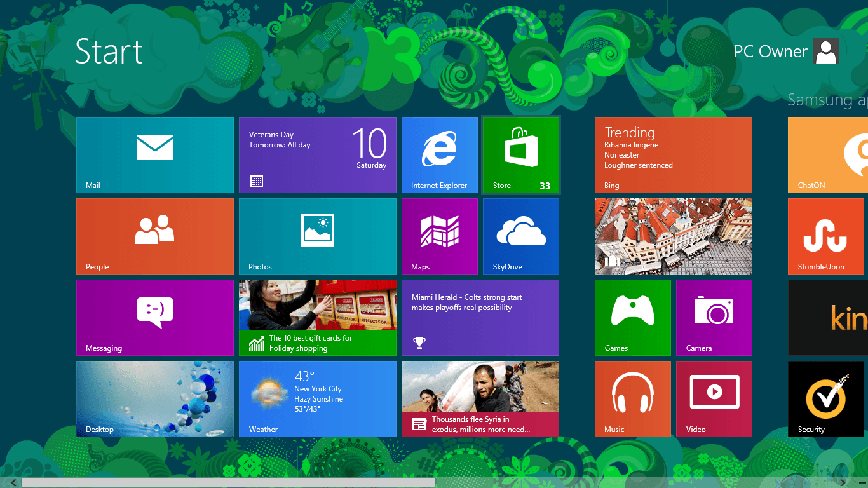This screenshot has height=488, width=868.
Task: Open SkyDrive cloud storage
Action: click(520, 236)
